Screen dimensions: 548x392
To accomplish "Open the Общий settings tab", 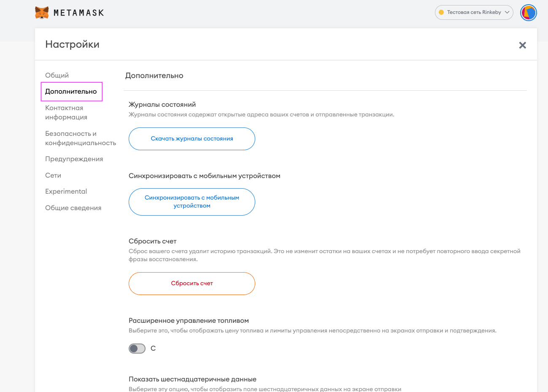I will pyautogui.click(x=57, y=75).
